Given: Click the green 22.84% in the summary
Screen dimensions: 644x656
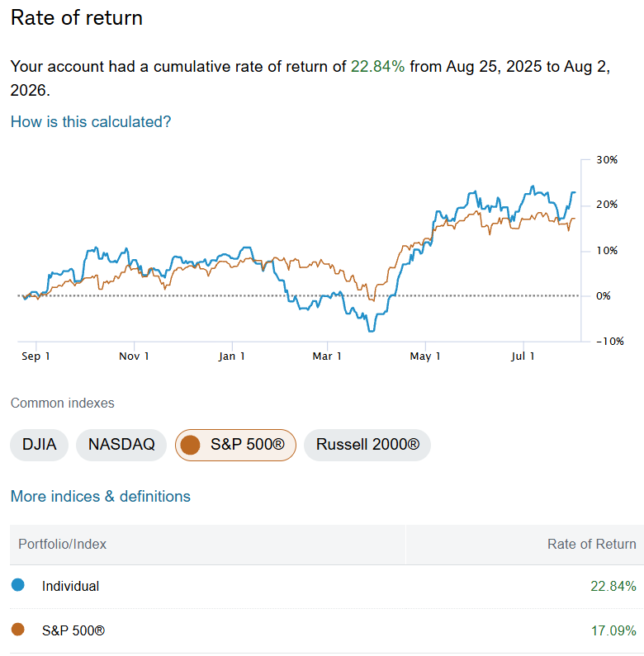Looking at the screenshot, I should pos(377,67).
